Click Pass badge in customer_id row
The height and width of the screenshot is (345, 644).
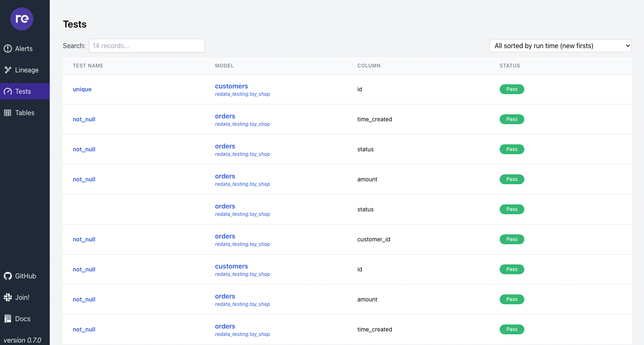pos(512,239)
